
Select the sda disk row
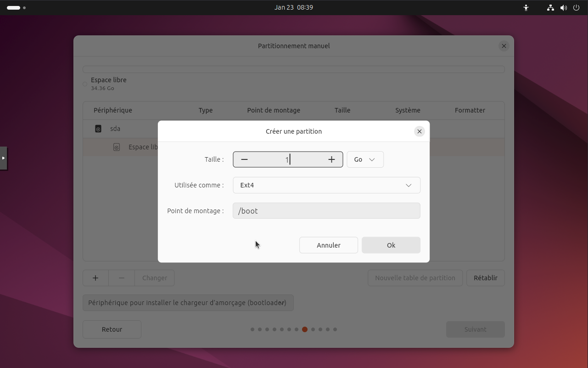click(x=294, y=129)
